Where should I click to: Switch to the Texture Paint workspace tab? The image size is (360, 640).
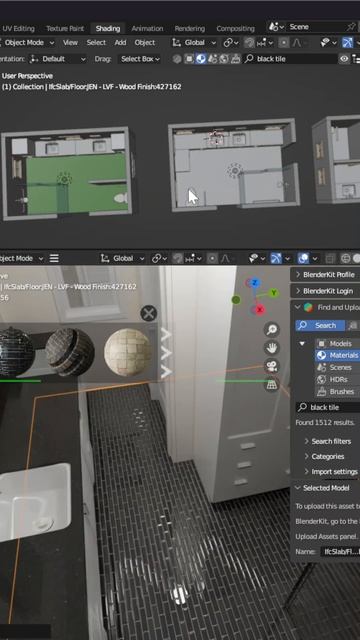pyautogui.click(x=65, y=28)
